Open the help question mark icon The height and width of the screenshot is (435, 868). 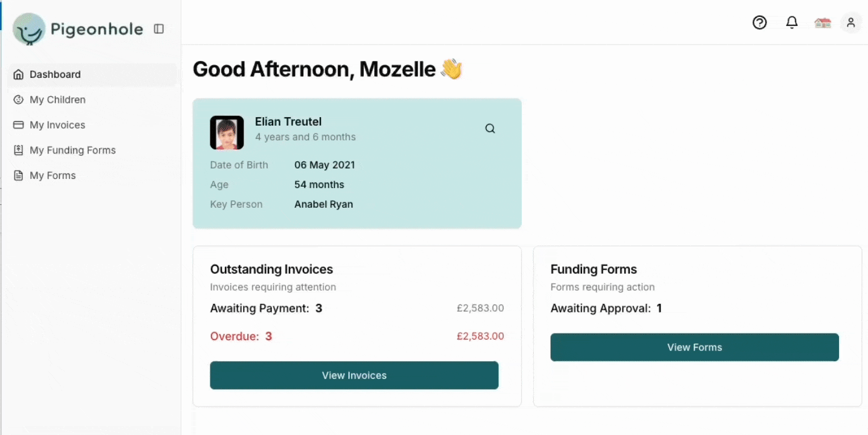click(x=759, y=23)
